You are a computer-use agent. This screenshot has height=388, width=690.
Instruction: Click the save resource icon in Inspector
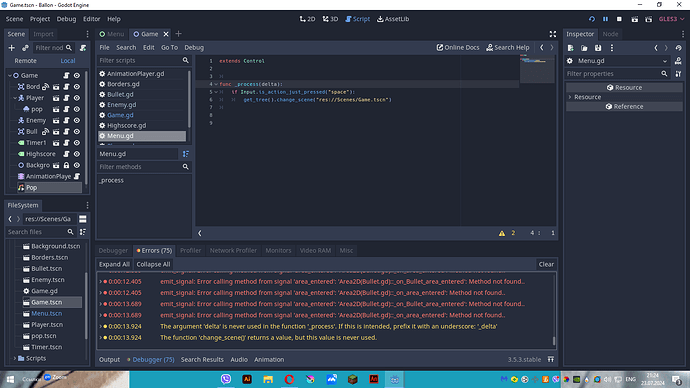click(598, 48)
